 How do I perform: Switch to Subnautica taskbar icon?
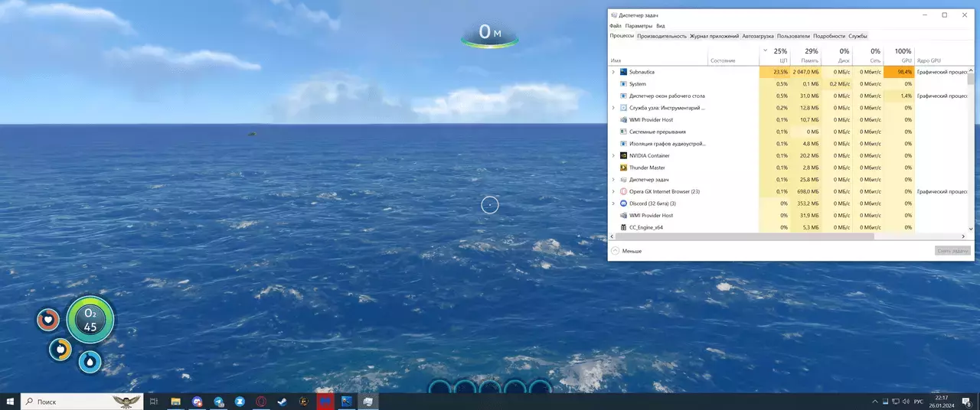click(x=347, y=402)
